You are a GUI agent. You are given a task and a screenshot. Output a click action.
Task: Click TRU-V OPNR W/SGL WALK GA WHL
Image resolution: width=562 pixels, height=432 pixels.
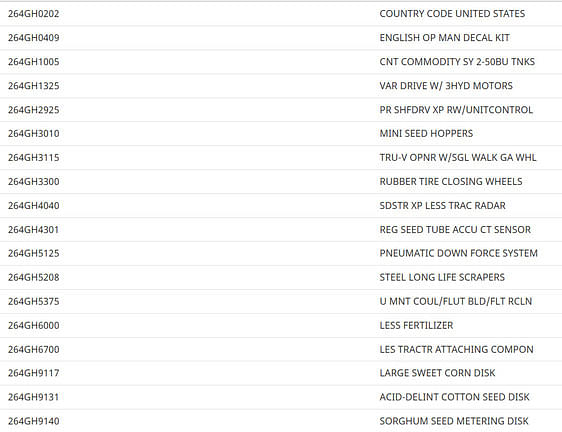click(x=458, y=157)
